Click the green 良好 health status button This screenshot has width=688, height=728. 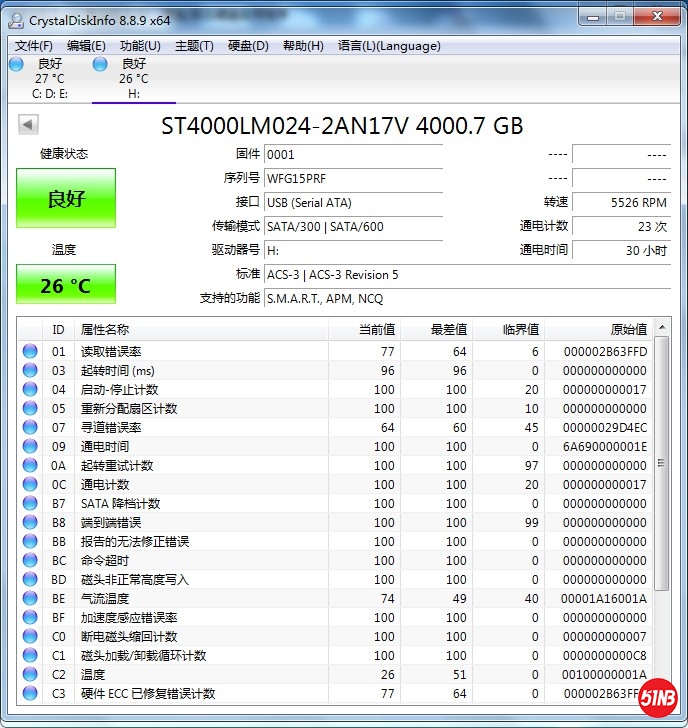tap(66, 198)
